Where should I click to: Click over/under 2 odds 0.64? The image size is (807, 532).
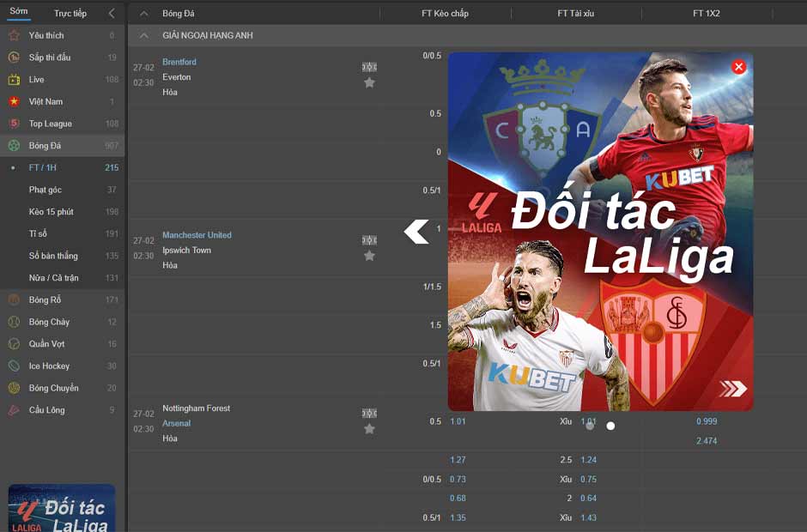tap(588, 499)
